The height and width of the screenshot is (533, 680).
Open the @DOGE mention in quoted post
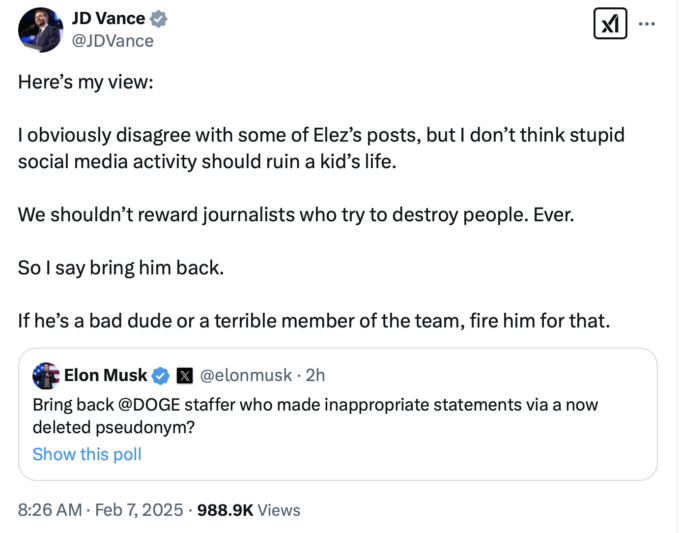pyautogui.click(x=149, y=405)
